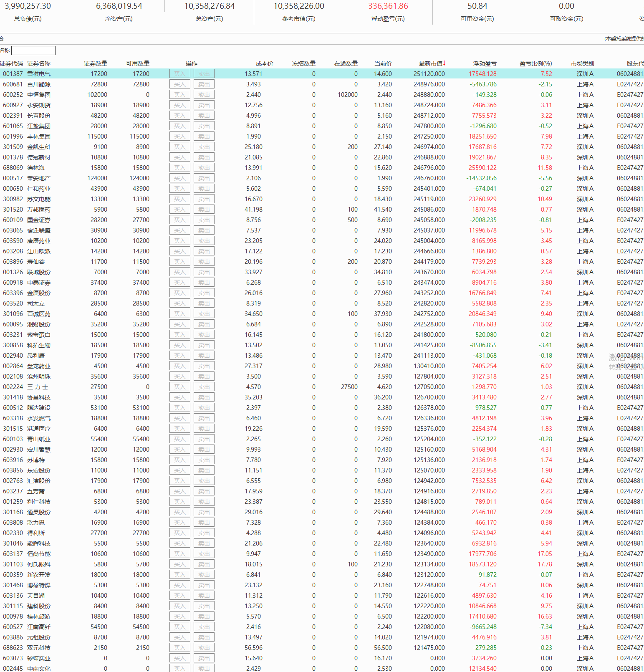Sort by the 在途数量 column header
The width and height of the screenshot is (644, 672).
(x=346, y=63)
